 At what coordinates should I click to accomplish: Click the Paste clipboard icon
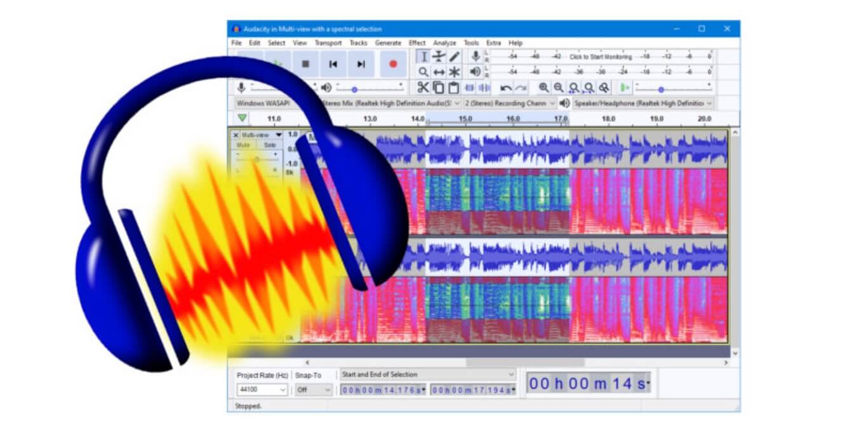point(453,88)
